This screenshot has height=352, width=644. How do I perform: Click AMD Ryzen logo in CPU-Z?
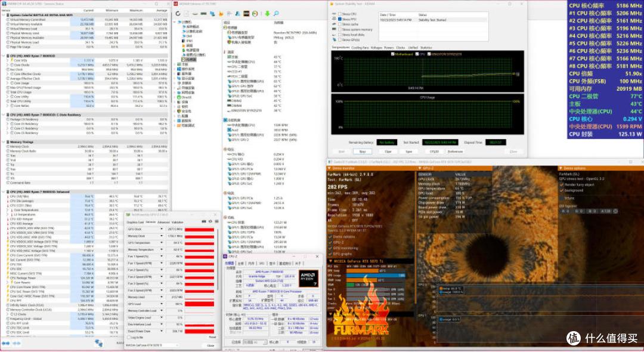[x=308, y=279]
